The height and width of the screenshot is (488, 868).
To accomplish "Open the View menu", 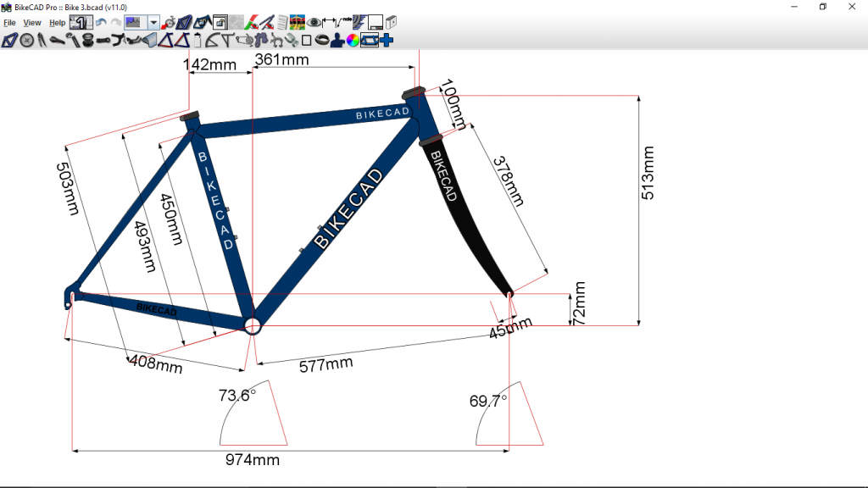I will coord(32,23).
